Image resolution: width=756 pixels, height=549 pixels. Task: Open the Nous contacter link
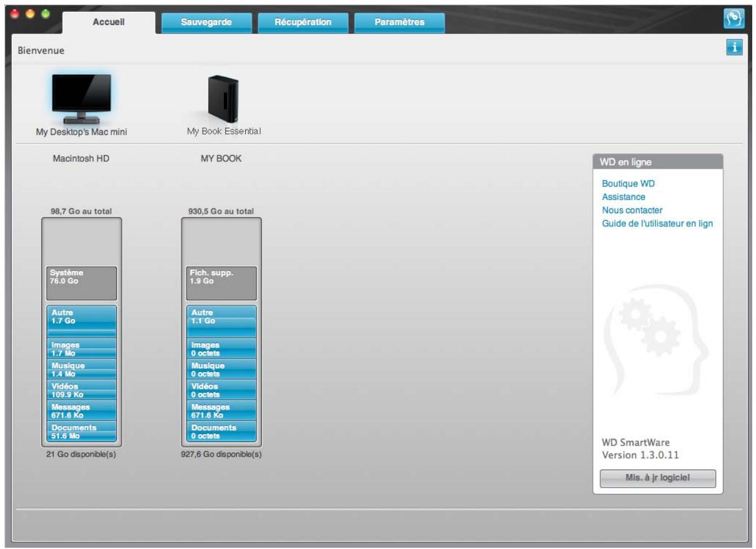click(632, 210)
